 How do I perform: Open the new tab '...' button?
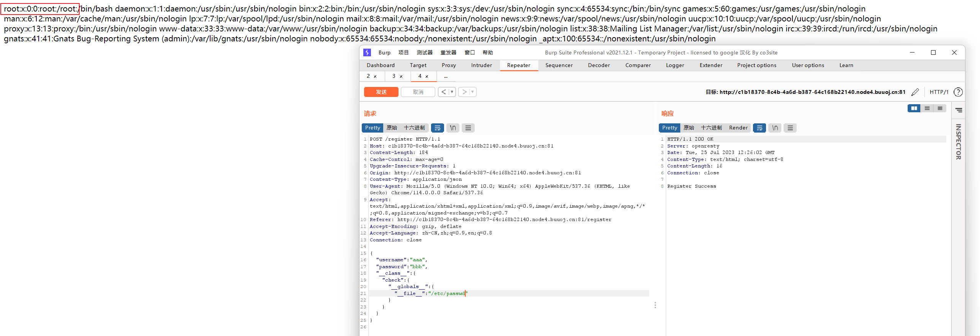[446, 77]
